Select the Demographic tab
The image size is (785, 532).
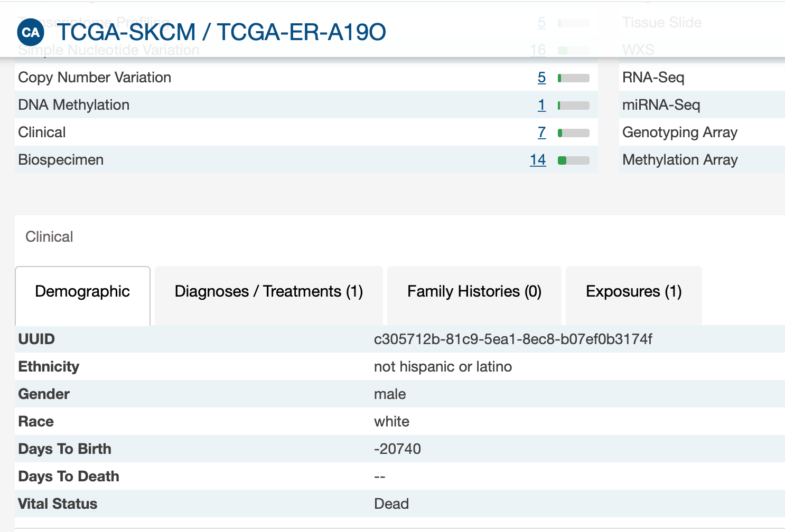tap(83, 296)
